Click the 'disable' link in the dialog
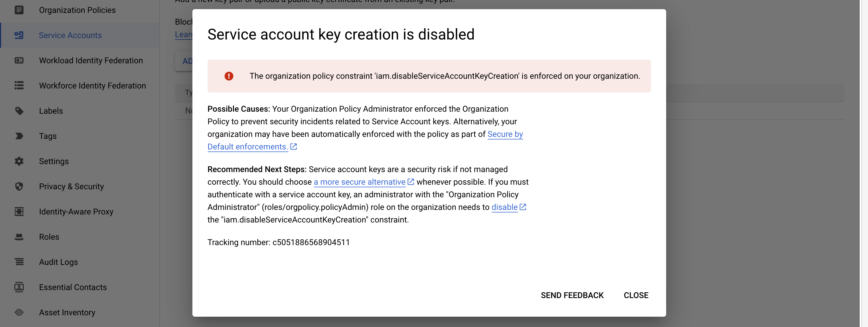The height and width of the screenshot is (327, 868). point(503,207)
